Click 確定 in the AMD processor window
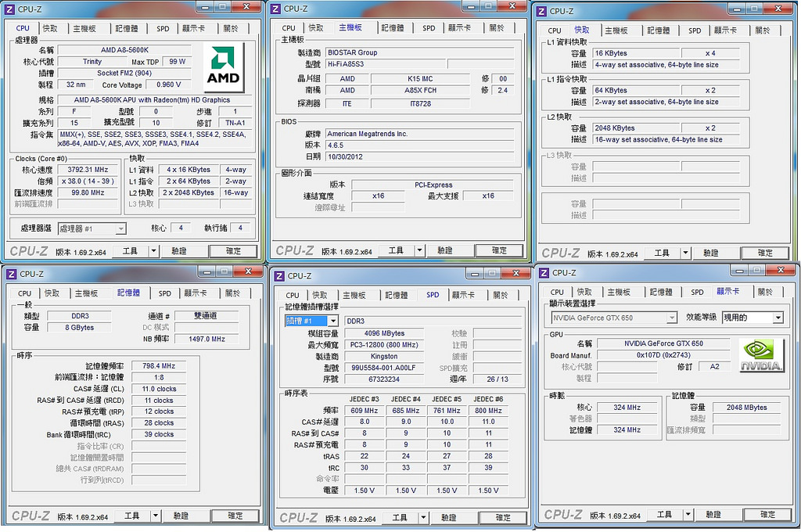Image resolution: width=801 pixels, height=532 pixels. pyautogui.click(x=233, y=251)
